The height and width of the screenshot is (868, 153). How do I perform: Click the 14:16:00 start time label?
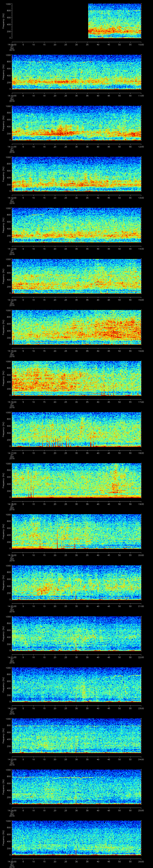click(12, 402)
